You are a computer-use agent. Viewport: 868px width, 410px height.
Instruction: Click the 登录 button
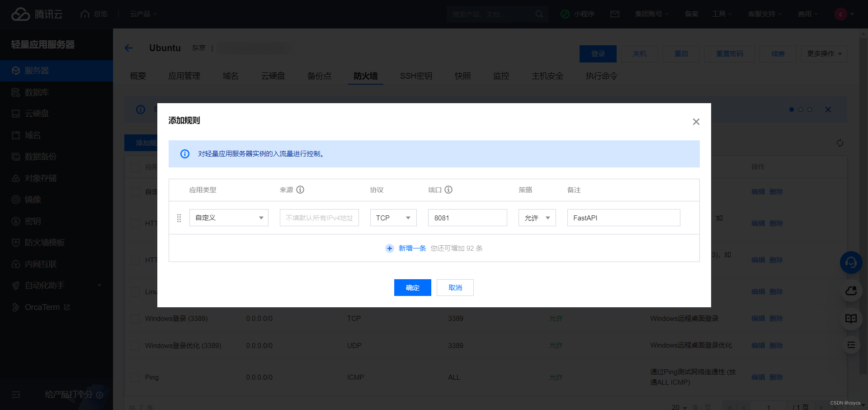[x=598, y=54]
